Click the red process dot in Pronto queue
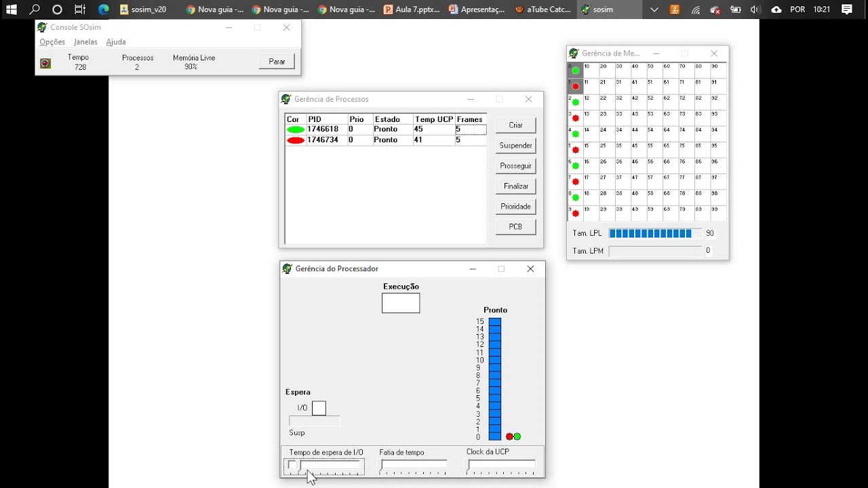Viewport: 868px width, 488px height. 509,436
